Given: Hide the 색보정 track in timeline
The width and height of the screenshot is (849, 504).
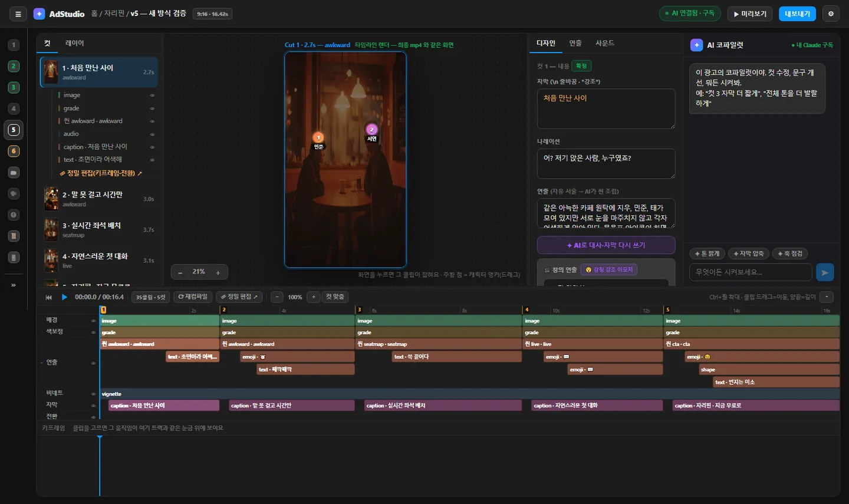Looking at the screenshot, I should (x=93, y=332).
